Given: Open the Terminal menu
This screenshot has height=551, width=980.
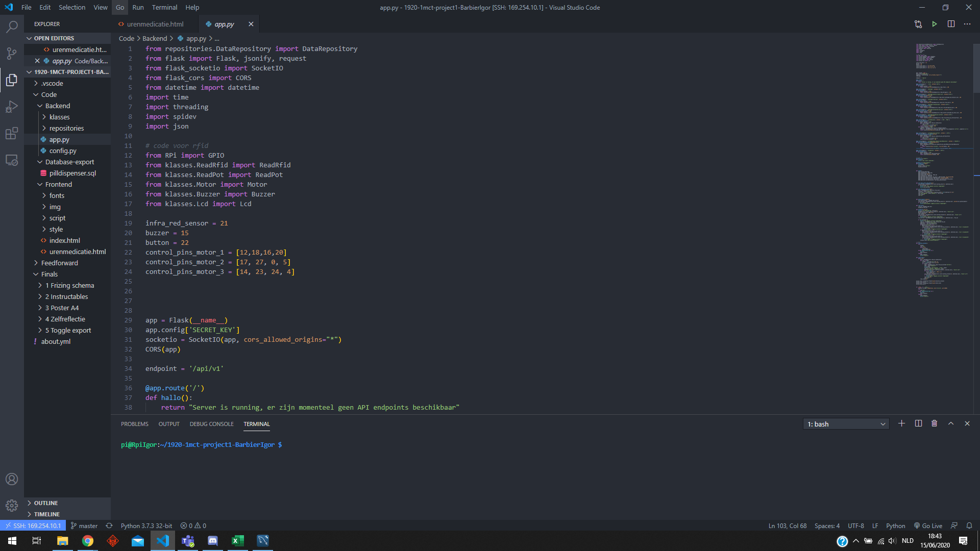Looking at the screenshot, I should pyautogui.click(x=164, y=7).
